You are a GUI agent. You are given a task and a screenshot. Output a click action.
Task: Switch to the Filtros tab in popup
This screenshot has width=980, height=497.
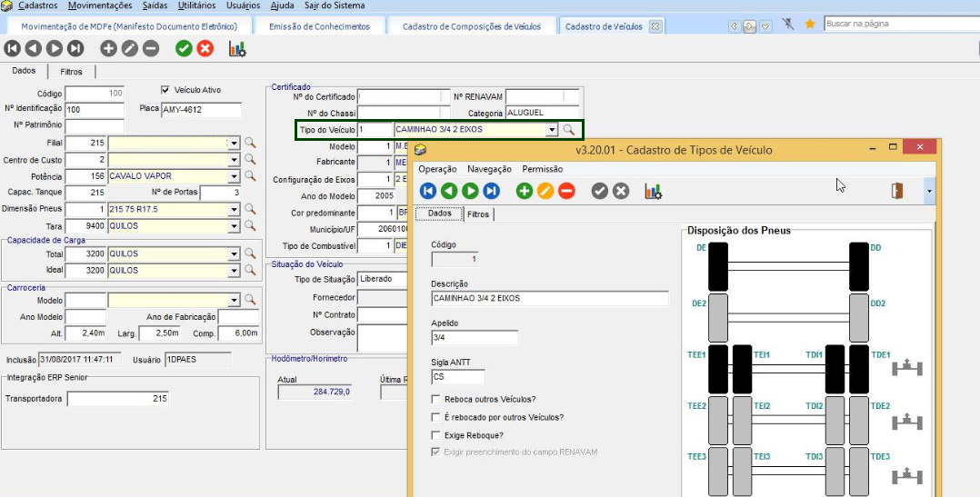pyautogui.click(x=478, y=214)
